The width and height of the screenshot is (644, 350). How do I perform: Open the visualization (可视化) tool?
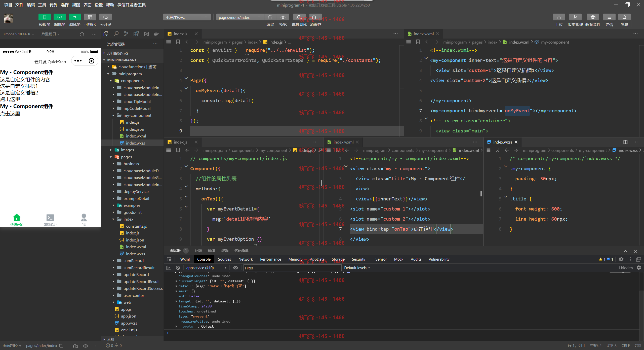pos(90,17)
